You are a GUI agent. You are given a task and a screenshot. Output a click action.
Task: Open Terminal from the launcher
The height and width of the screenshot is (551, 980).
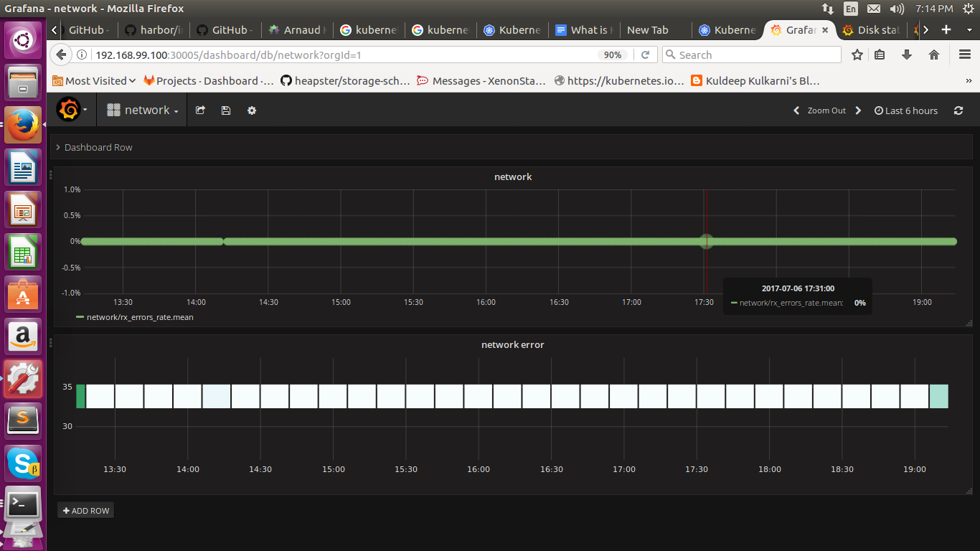24,505
